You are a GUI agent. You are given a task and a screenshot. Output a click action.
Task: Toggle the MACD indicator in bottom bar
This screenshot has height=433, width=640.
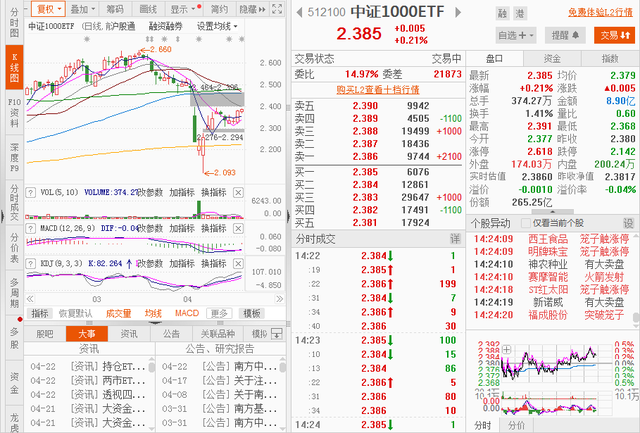[x=187, y=313]
